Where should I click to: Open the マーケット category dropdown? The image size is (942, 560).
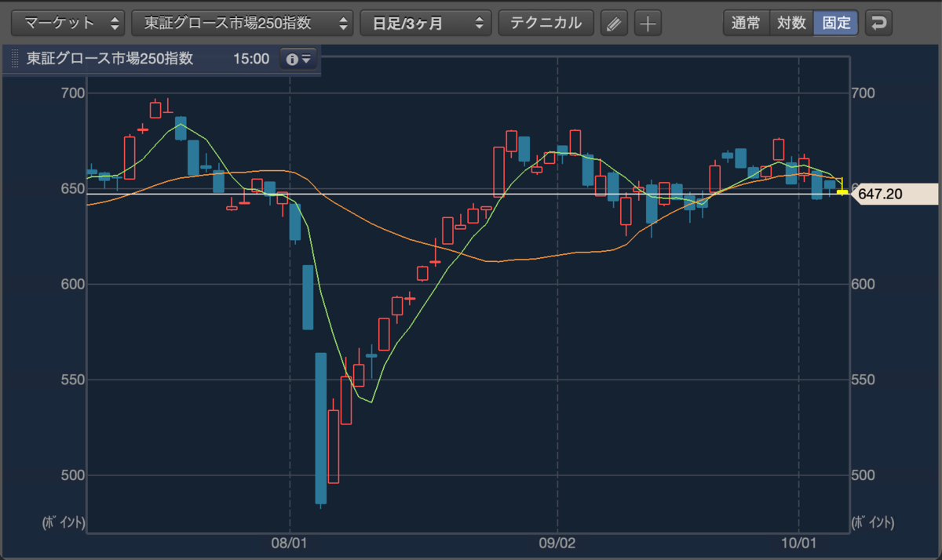(x=69, y=24)
